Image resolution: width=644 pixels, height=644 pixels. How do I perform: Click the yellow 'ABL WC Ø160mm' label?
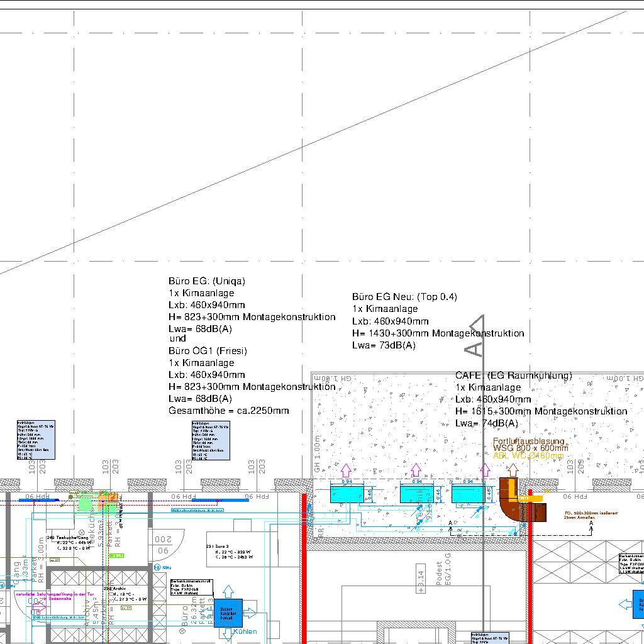528,455
